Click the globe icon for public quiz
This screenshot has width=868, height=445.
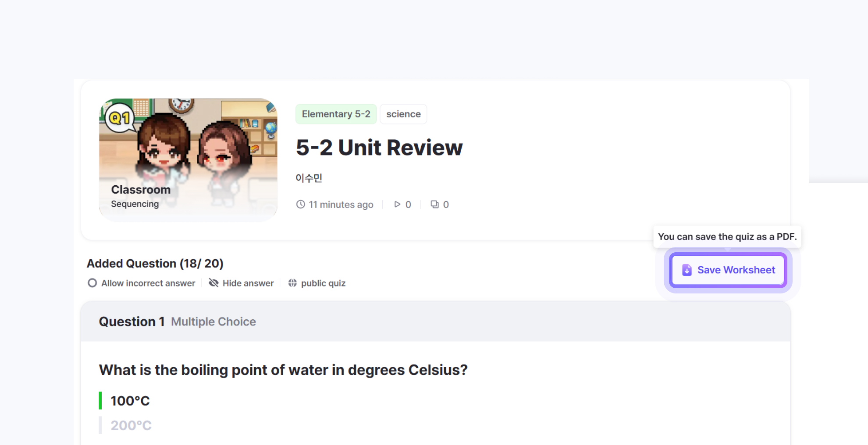pos(292,283)
